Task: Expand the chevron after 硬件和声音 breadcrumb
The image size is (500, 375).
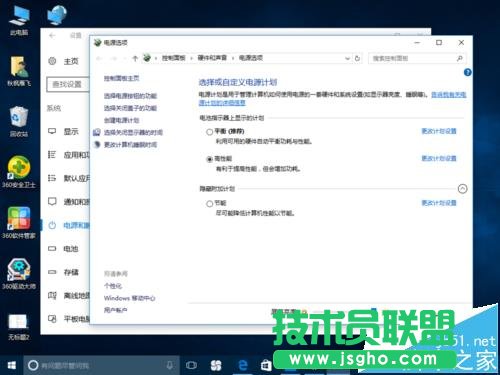Action: 233,58
